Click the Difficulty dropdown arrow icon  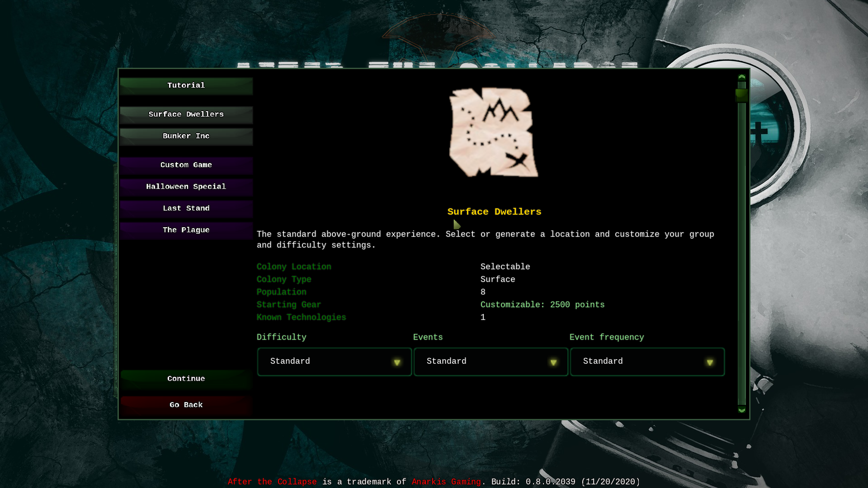(397, 362)
